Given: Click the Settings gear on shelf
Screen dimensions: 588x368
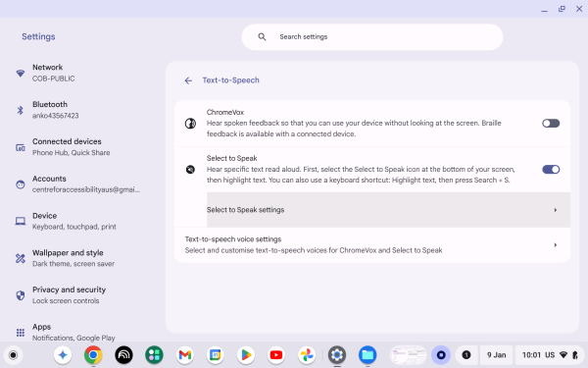Looking at the screenshot, I should (337, 355).
